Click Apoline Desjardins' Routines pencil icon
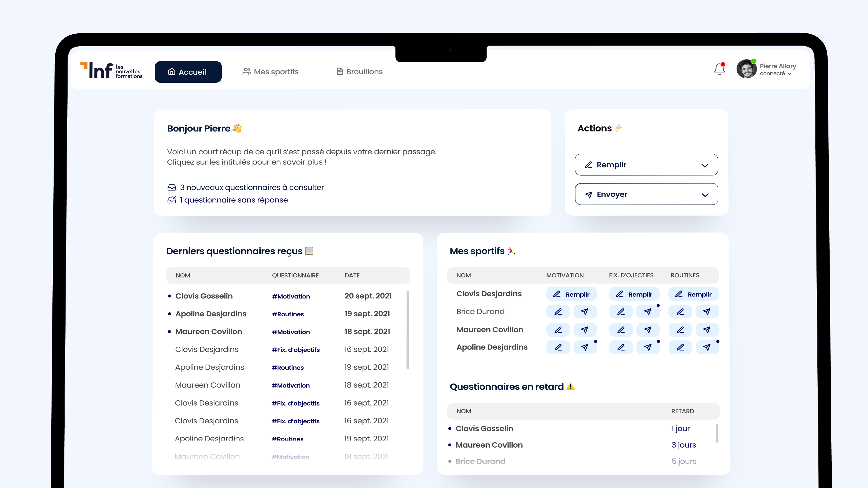The height and width of the screenshot is (488, 868). click(x=680, y=347)
